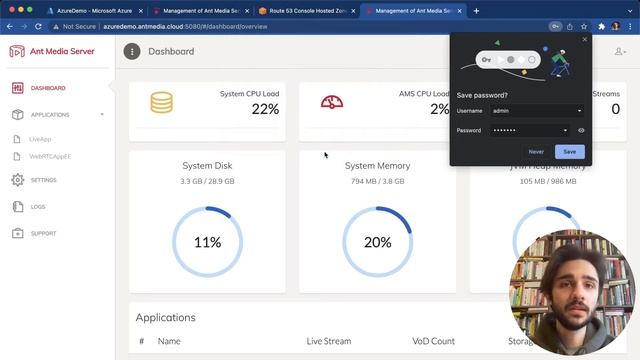Screen dimensions: 640x360
Task: Click the round menu button beside Dashboard
Action: pyautogui.click(x=132, y=51)
